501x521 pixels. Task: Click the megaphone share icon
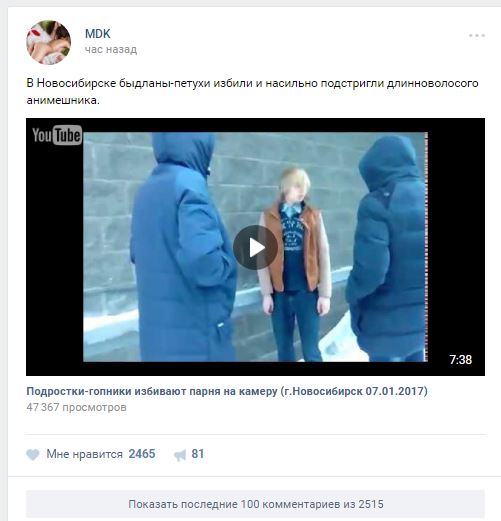(180, 455)
